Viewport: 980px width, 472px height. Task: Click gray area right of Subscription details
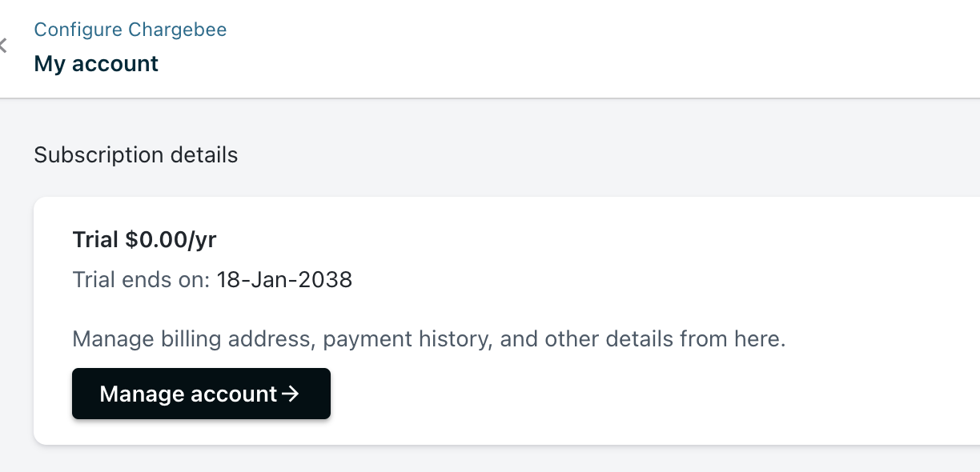[x=600, y=154]
